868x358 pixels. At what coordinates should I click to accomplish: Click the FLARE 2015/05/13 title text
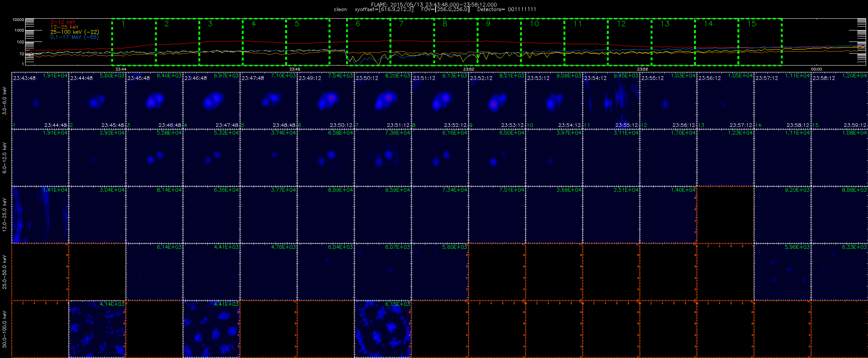pos(434,5)
